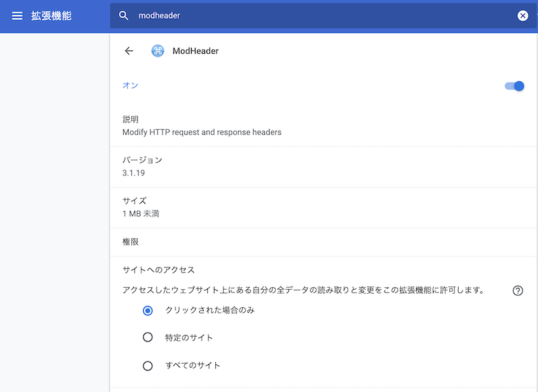The height and width of the screenshot is (392, 538).
Task: Click the ModHeader extension icon
Action: coord(157,50)
